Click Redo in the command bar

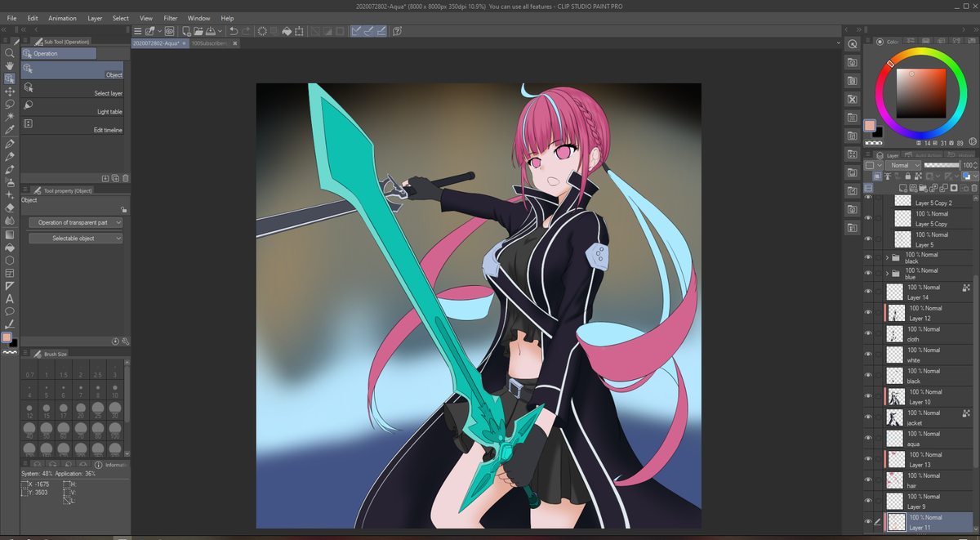click(246, 31)
